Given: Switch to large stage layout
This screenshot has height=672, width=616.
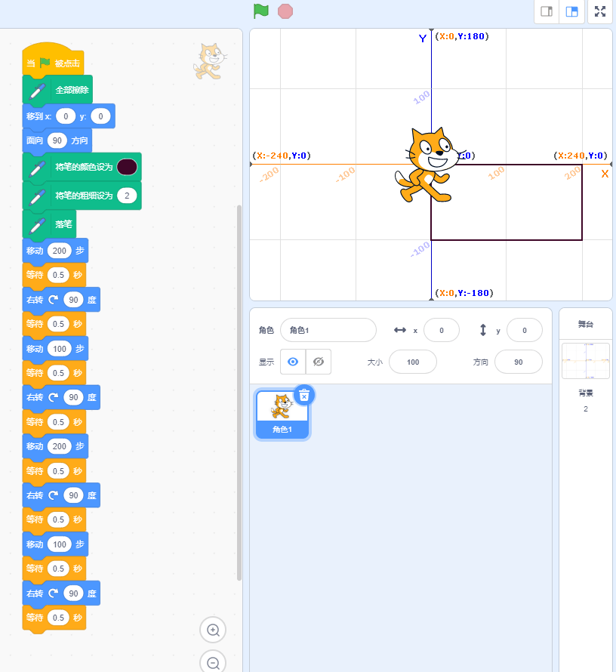Looking at the screenshot, I should click(x=572, y=11).
